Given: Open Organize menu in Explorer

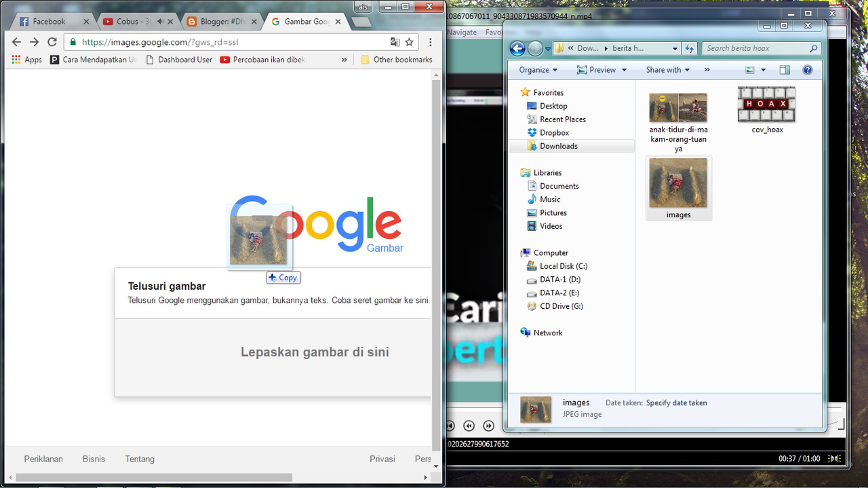Looking at the screenshot, I should (538, 70).
